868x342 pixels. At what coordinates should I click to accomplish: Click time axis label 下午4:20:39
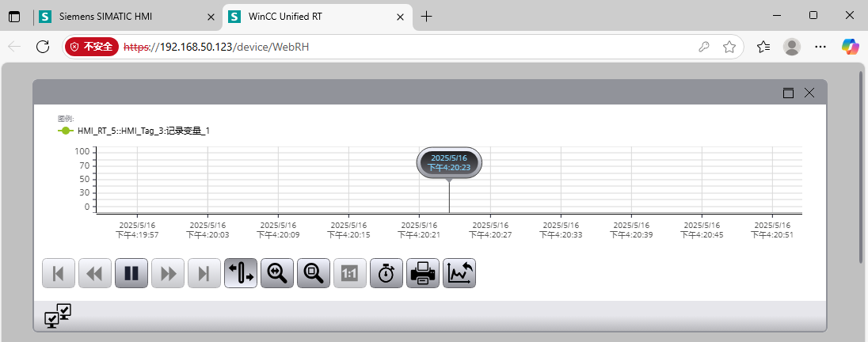tap(632, 234)
